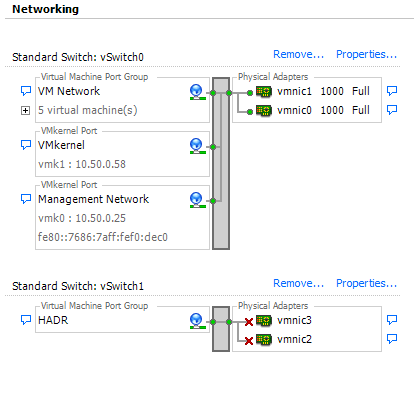Click the info bubble next to VM Network
This screenshot has width=414, height=420.
(26, 91)
